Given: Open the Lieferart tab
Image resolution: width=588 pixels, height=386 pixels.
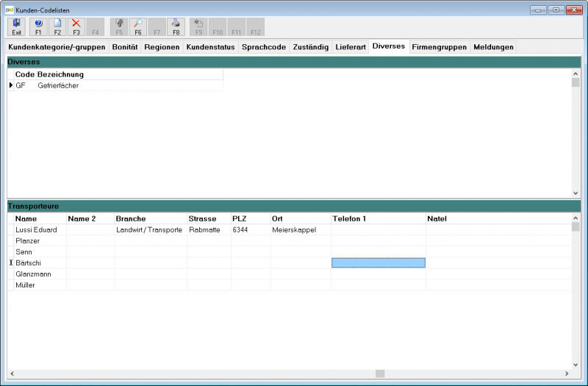Looking at the screenshot, I should (x=351, y=47).
